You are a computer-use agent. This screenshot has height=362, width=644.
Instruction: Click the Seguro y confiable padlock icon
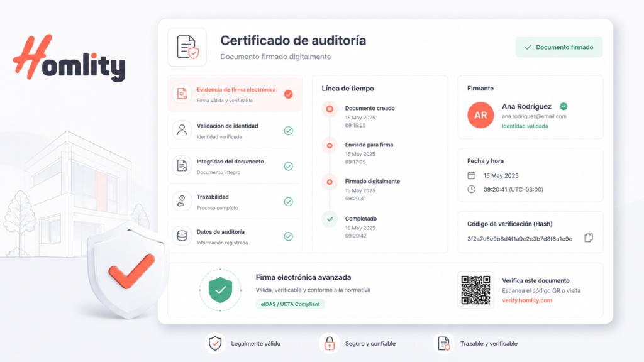click(x=330, y=344)
